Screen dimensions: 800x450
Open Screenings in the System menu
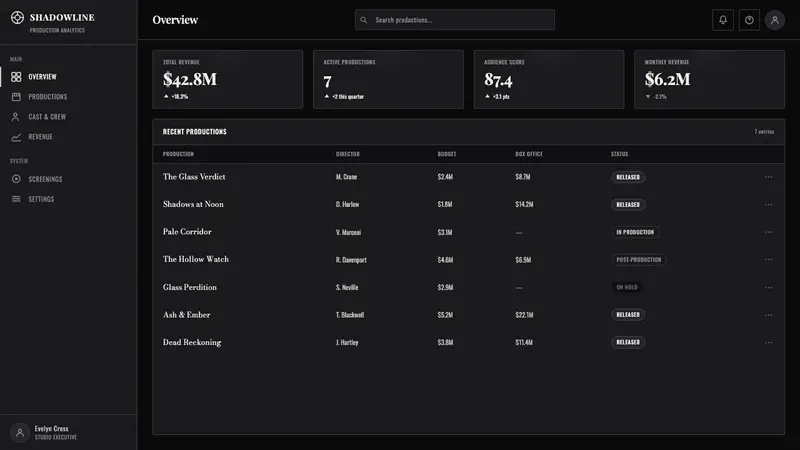coord(69,179)
